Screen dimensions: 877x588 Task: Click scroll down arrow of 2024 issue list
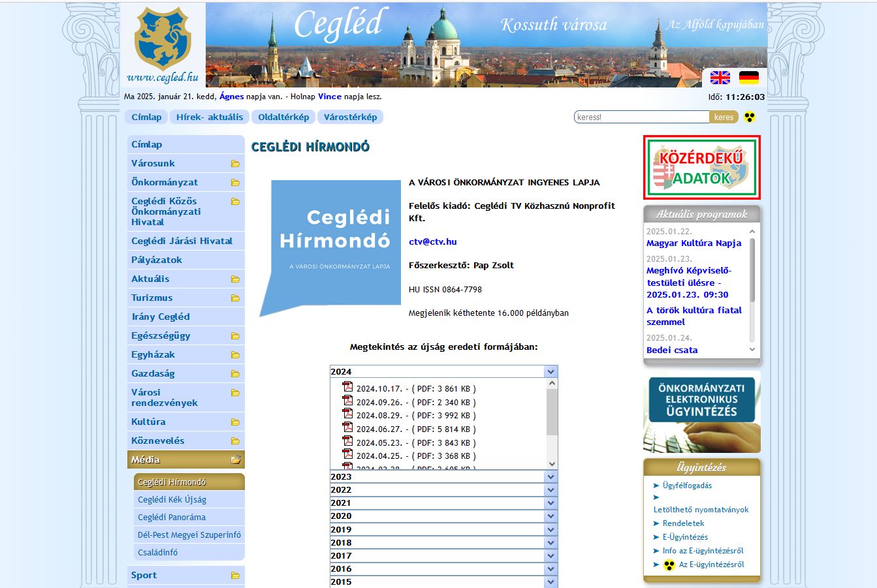click(x=552, y=464)
